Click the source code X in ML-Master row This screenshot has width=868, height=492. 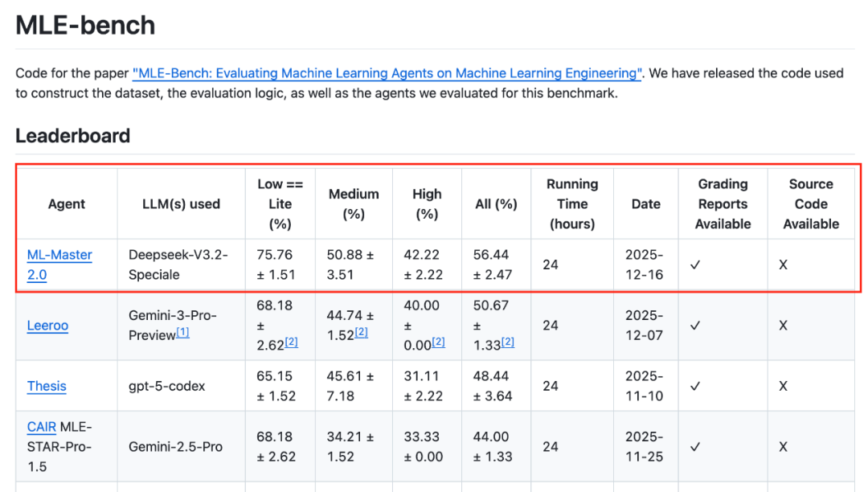(784, 264)
